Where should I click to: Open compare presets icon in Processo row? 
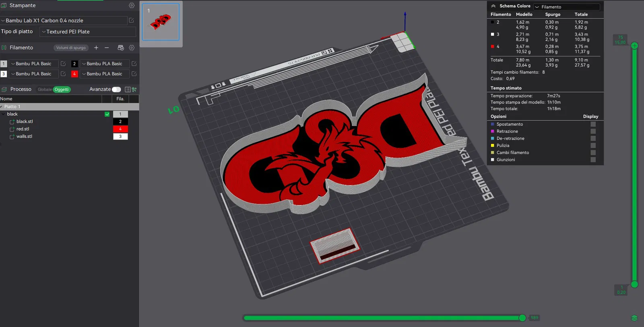tap(128, 89)
